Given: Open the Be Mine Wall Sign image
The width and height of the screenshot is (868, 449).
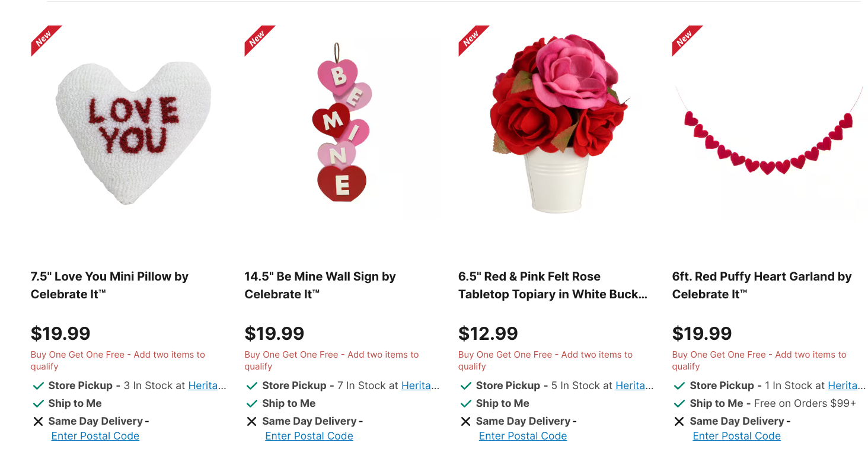Looking at the screenshot, I should point(342,123).
